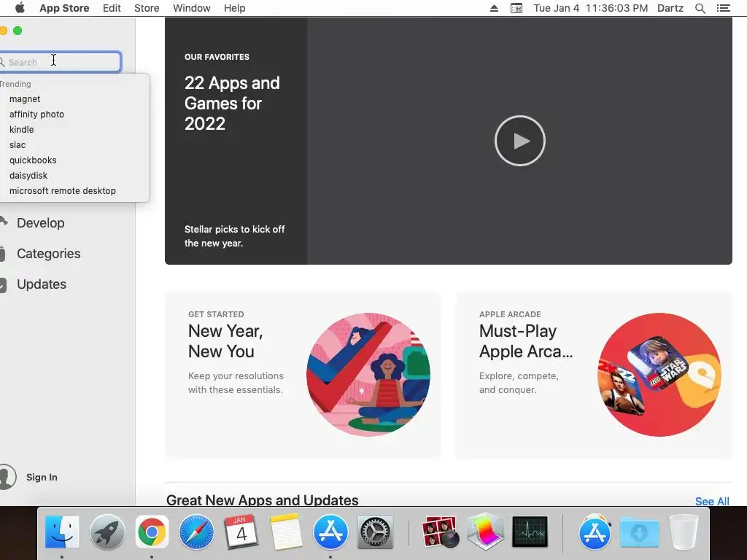
Task: Select trending search 'slac'
Action: pos(18,145)
